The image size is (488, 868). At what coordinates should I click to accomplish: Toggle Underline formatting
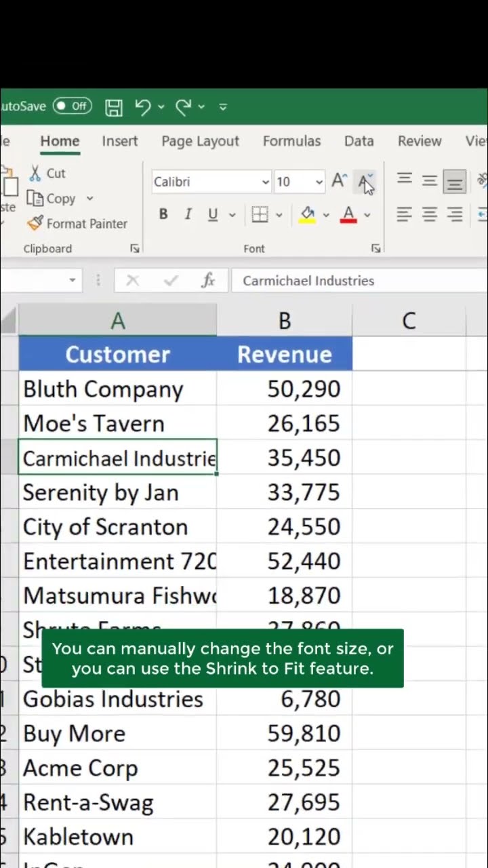pos(213,215)
